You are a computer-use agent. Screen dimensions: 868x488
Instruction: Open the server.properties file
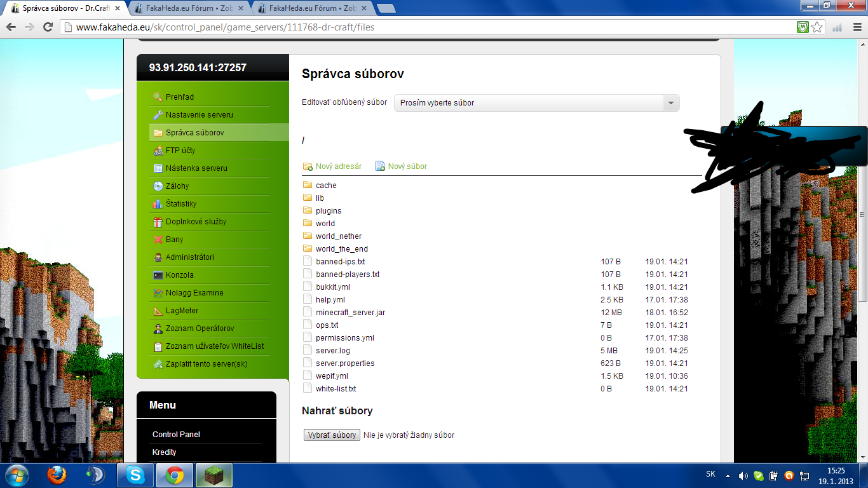pos(345,363)
